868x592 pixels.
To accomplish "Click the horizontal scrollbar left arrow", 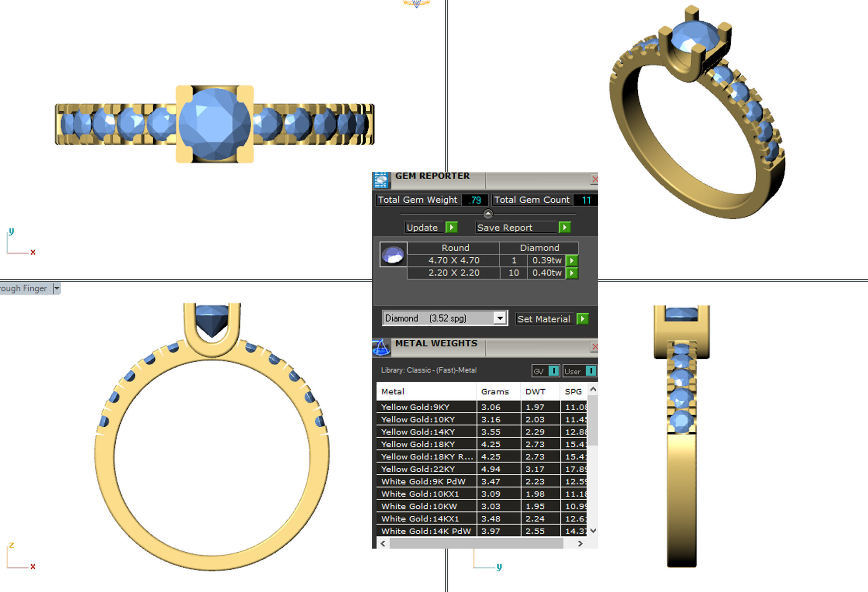I will tap(383, 543).
